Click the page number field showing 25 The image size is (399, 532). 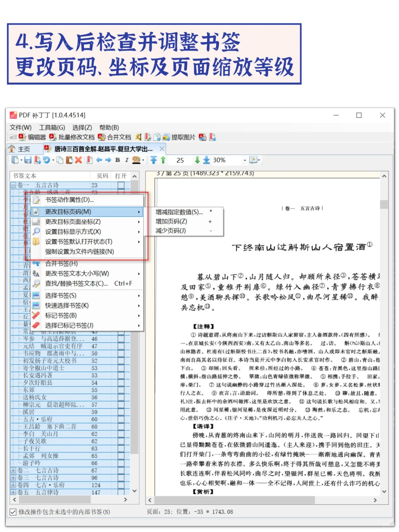point(180,160)
